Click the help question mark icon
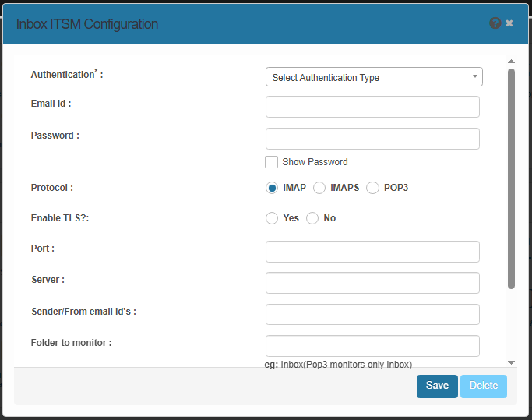This screenshot has height=420, width=532. click(x=495, y=23)
